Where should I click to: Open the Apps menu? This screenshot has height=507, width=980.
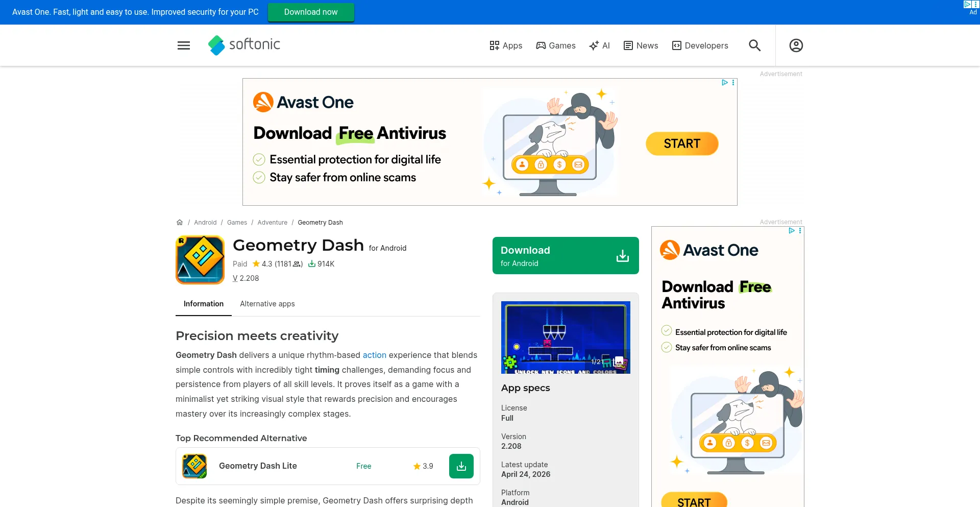tap(506, 45)
